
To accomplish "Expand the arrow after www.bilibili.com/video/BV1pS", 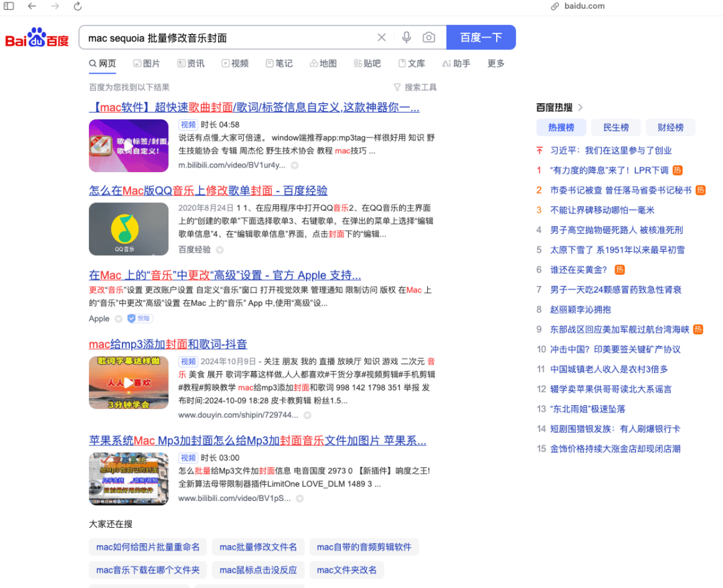I will [x=300, y=498].
